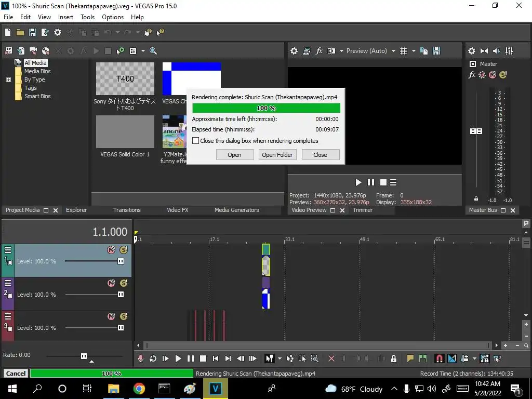Open track 2 hamburger menu
The width and height of the screenshot is (532, 399).
[8, 283]
